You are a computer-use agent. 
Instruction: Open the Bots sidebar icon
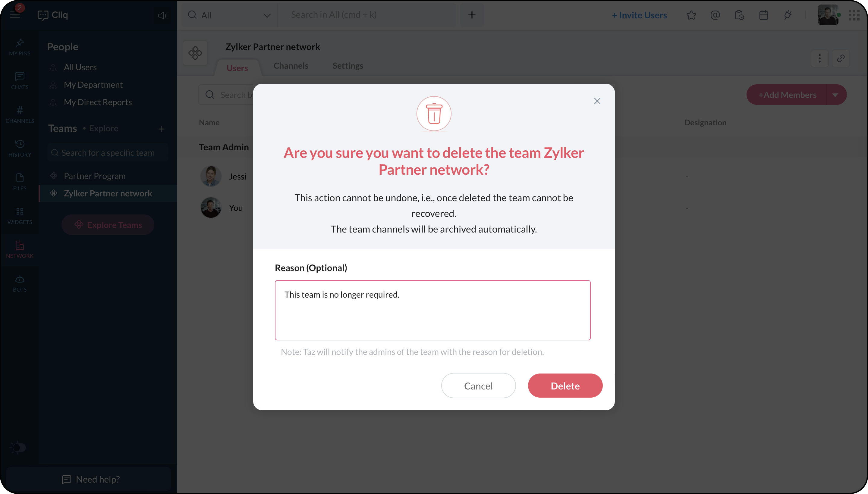tap(20, 283)
